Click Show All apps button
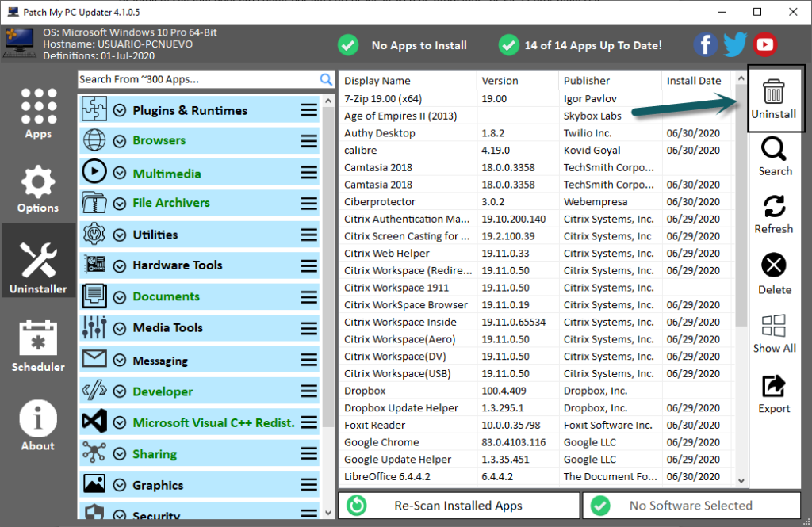 [x=774, y=334]
